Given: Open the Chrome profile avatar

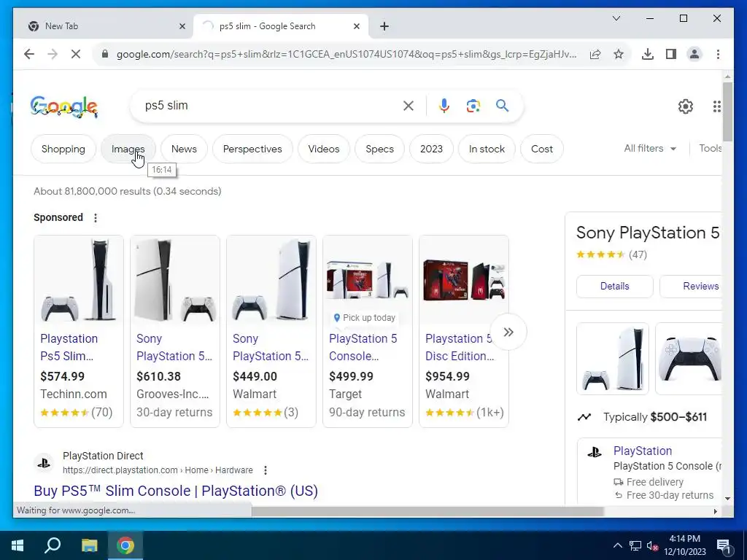Looking at the screenshot, I should [x=694, y=54].
